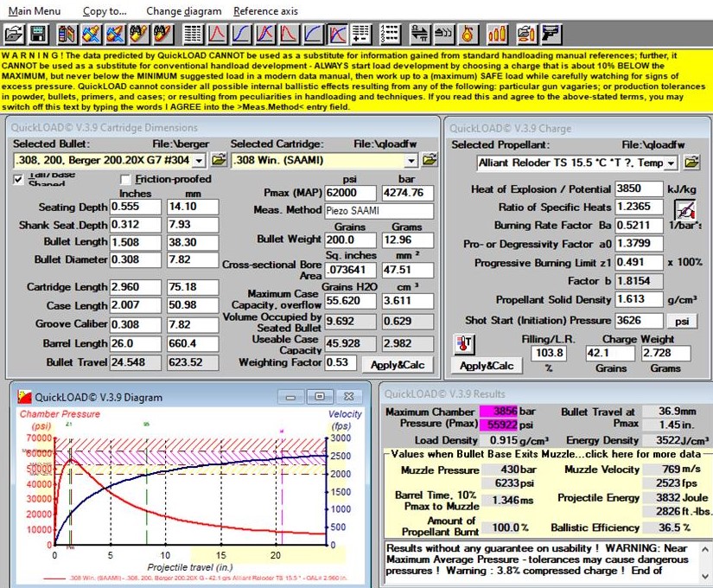Viewport: 713px width, 588px height.
Task: Click the floppy disk save icon
Action: click(x=38, y=35)
